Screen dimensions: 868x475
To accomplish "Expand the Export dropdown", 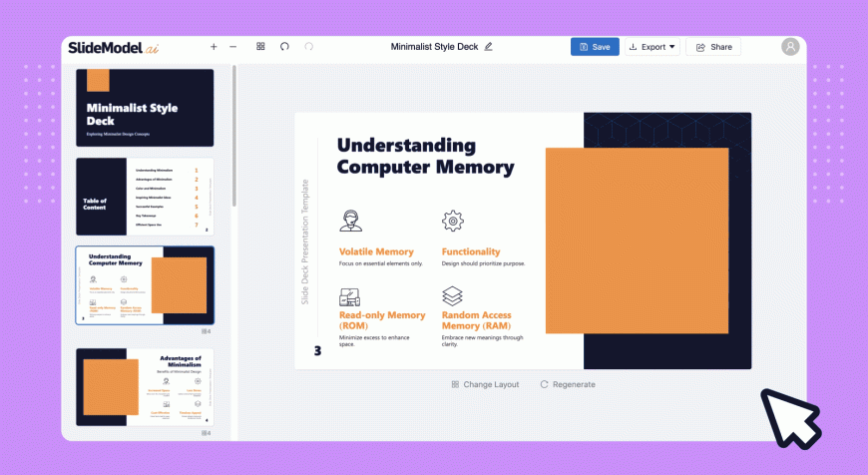I will pyautogui.click(x=652, y=47).
